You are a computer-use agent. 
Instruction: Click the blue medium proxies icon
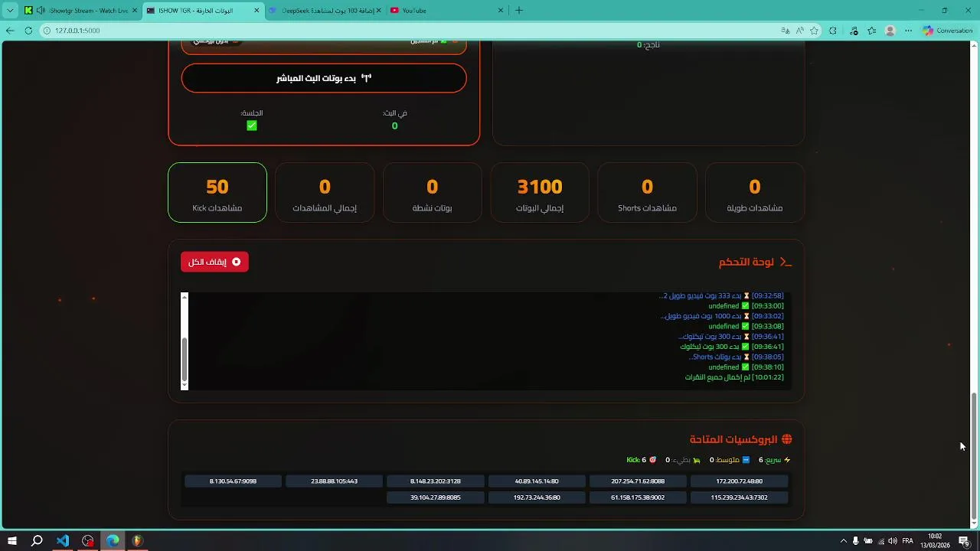746,460
